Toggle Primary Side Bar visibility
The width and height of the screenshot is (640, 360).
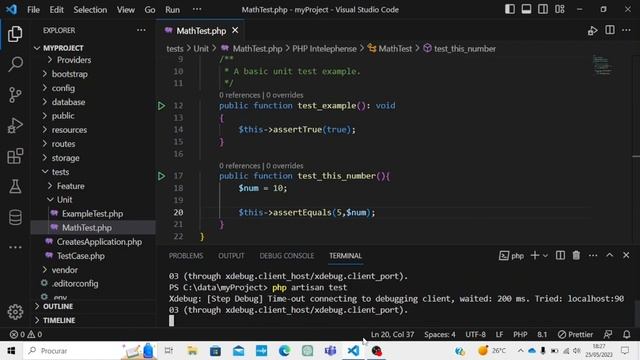click(510, 9)
